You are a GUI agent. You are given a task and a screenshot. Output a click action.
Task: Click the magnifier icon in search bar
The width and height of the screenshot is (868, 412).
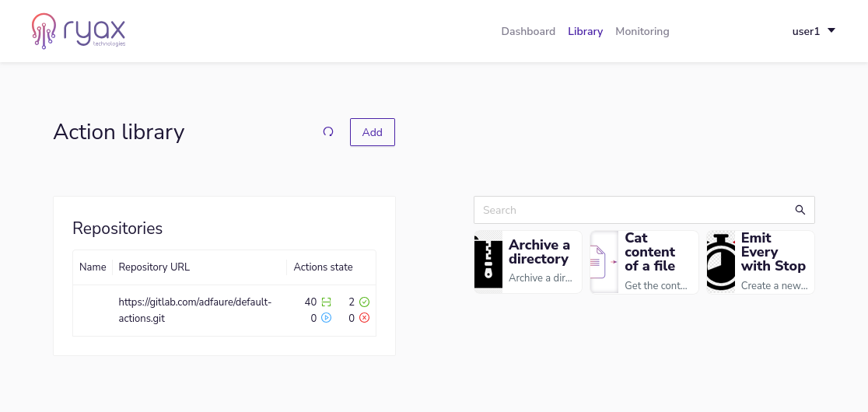point(800,210)
